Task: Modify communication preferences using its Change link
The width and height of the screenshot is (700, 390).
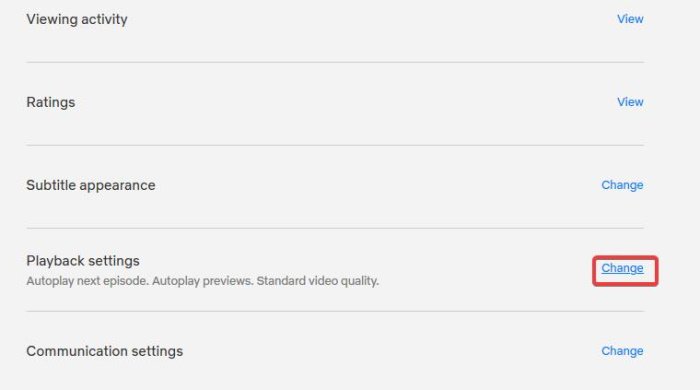Action: (x=622, y=351)
